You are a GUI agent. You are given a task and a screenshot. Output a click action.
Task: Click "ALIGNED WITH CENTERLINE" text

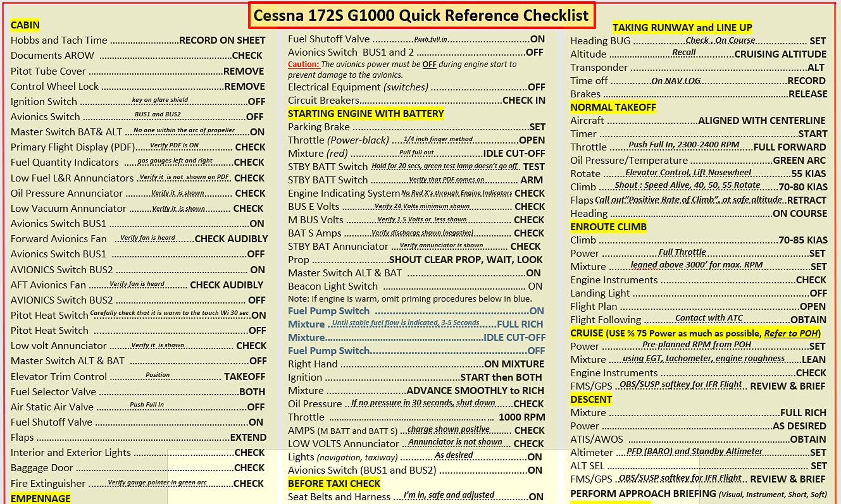click(x=762, y=121)
